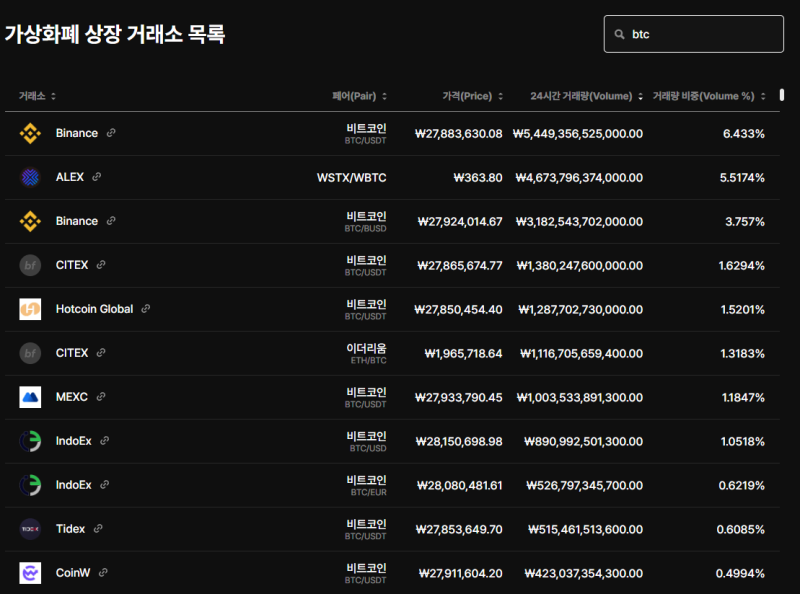The image size is (800, 594).
Task: Open the Hotcoin Global exchange name link
Action: (94, 309)
